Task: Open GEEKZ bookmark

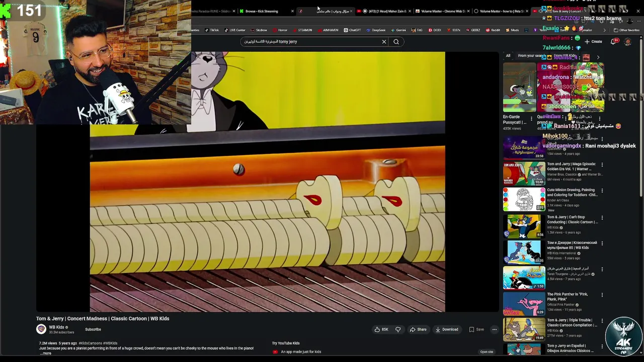Action: 472,30
